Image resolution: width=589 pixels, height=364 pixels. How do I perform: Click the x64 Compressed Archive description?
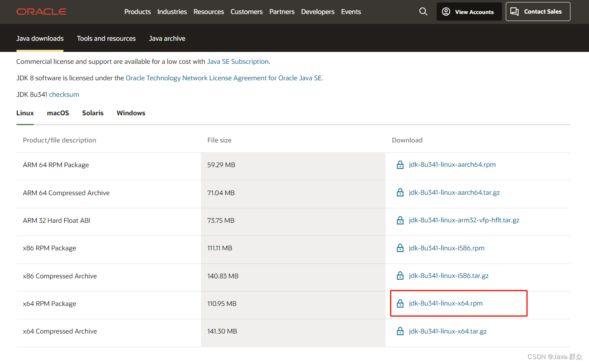click(60, 331)
